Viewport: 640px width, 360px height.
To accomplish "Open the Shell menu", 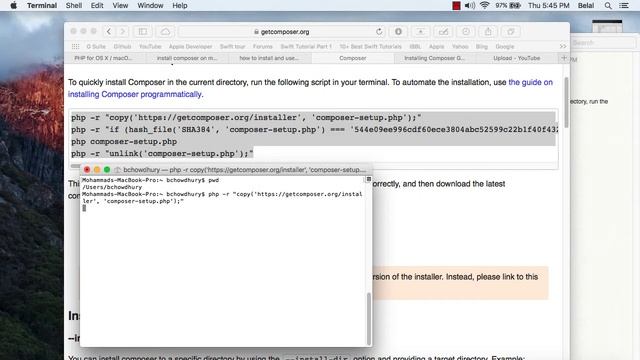I will [x=74, y=5].
